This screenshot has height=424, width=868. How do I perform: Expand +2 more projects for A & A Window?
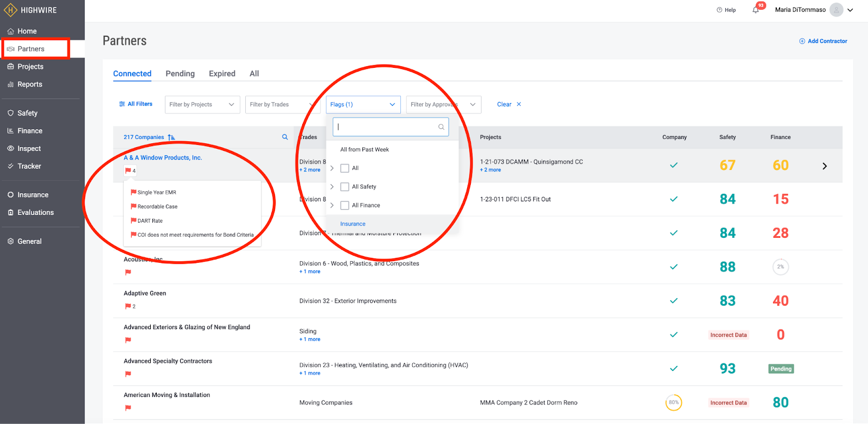490,170
